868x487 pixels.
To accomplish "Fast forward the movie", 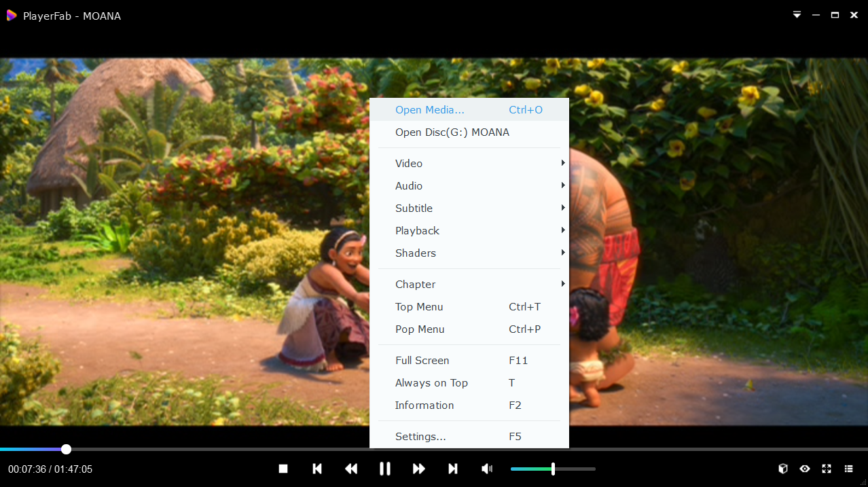I will (419, 469).
